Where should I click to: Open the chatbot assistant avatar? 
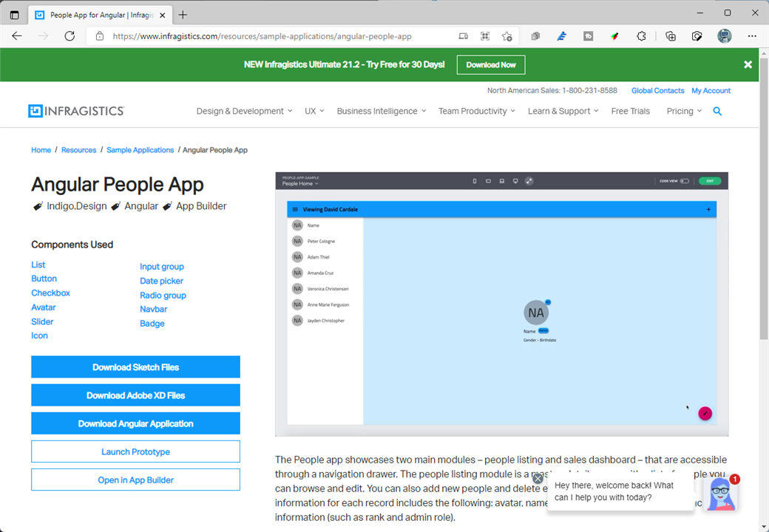[x=720, y=494]
